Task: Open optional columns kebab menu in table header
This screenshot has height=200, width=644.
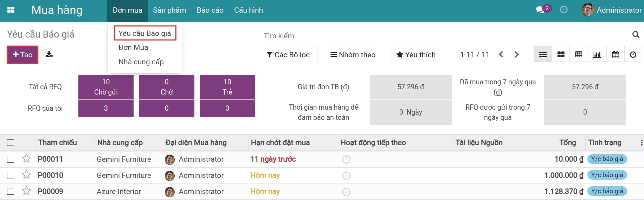Action: coord(641,142)
